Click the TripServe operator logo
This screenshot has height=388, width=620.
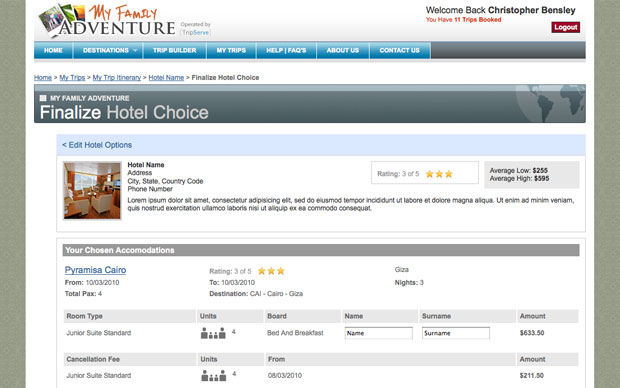[x=195, y=29]
